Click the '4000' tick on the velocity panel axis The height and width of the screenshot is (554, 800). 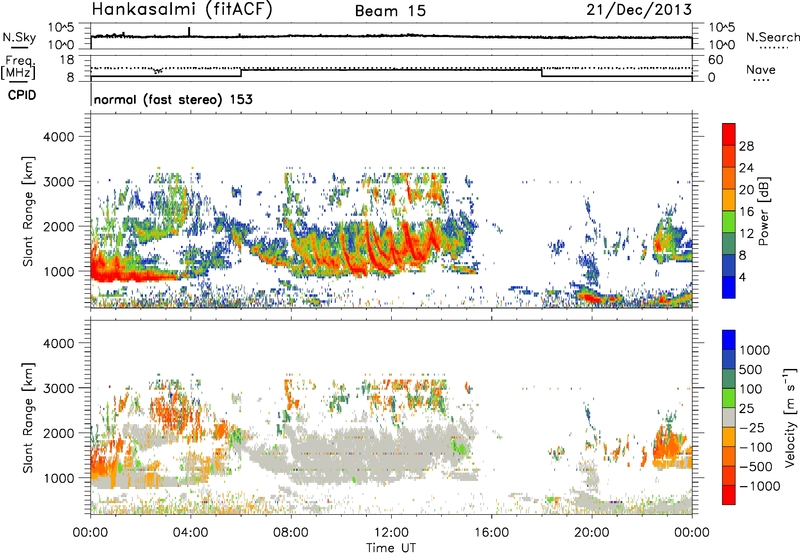(x=58, y=343)
